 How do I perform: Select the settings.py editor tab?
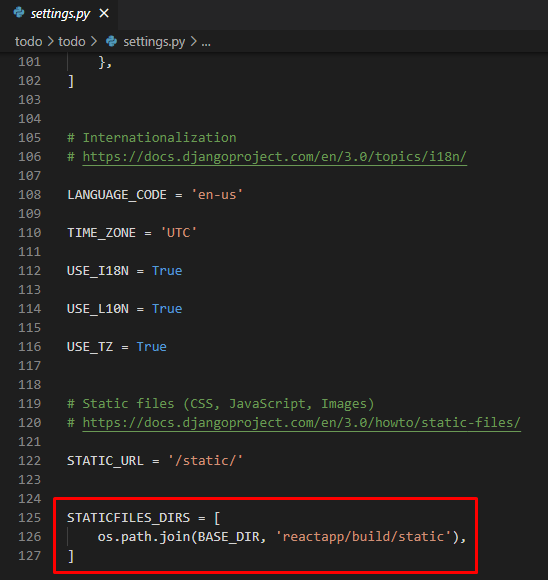59,14
